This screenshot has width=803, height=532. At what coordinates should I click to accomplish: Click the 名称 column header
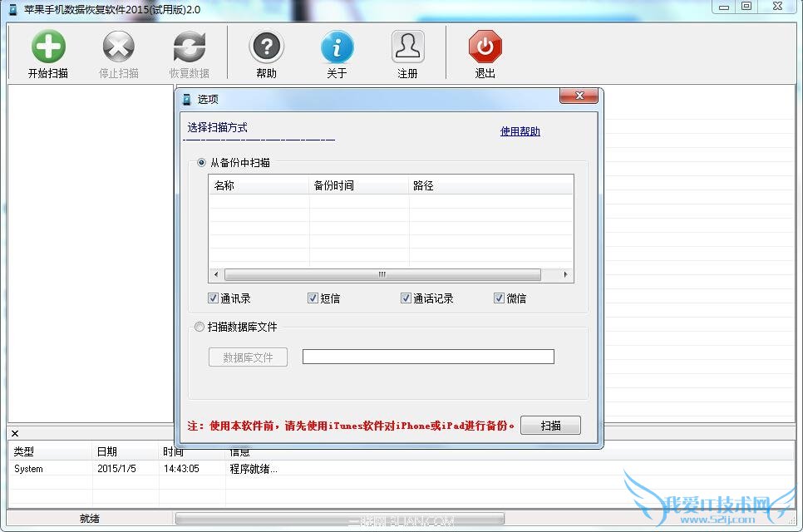pos(259,185)
